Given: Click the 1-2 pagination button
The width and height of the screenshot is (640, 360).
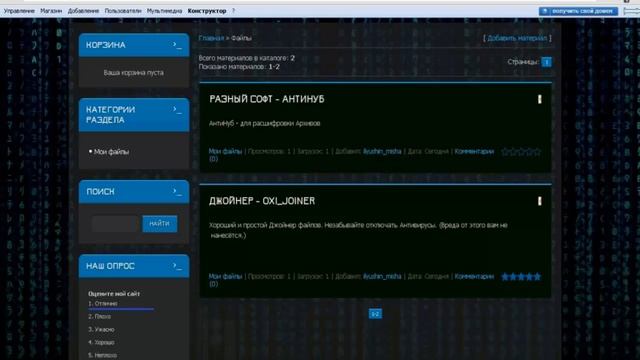Looking at the screenshot, I should [376, 314].
